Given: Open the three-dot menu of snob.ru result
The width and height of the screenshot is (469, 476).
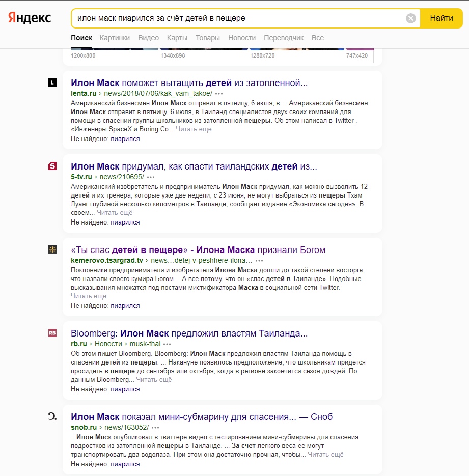Looking at the screenshot, I should pyautogui.click(x=155, y=428).
